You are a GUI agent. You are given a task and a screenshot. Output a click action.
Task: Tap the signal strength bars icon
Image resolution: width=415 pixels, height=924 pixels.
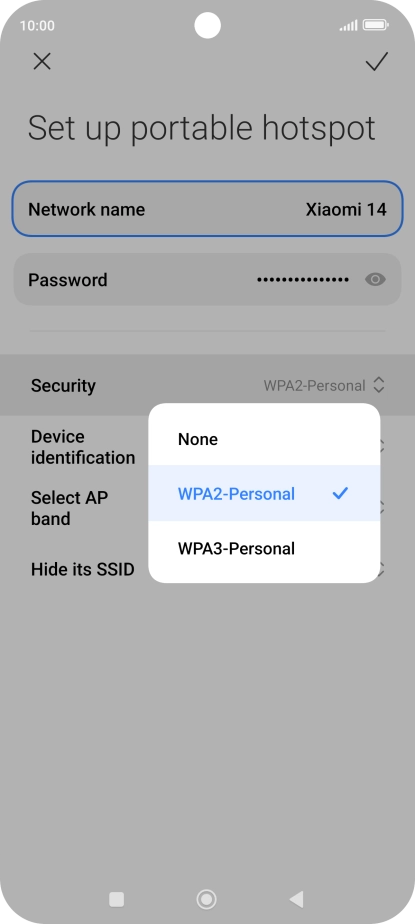[x=348, y=25]
